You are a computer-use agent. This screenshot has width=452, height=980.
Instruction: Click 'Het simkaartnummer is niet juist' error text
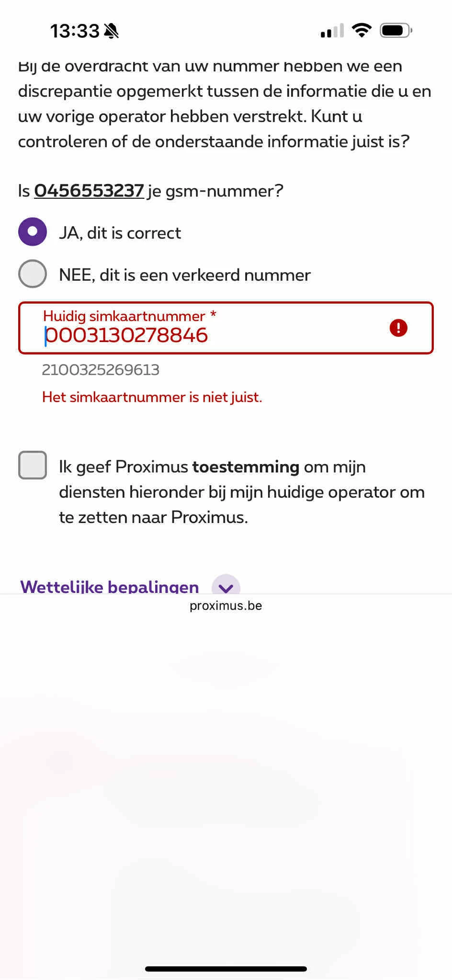coord(152,397)
